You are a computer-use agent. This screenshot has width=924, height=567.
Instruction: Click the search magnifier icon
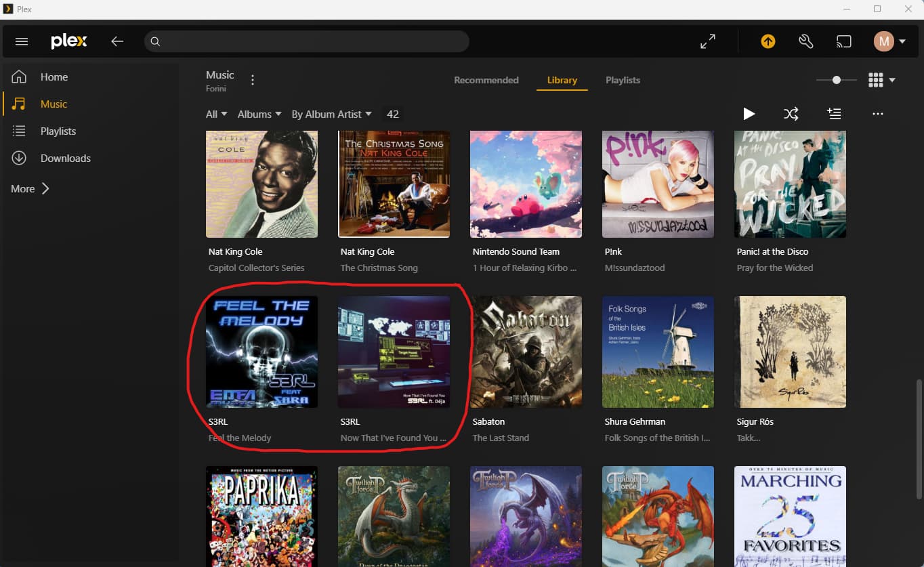155,41
